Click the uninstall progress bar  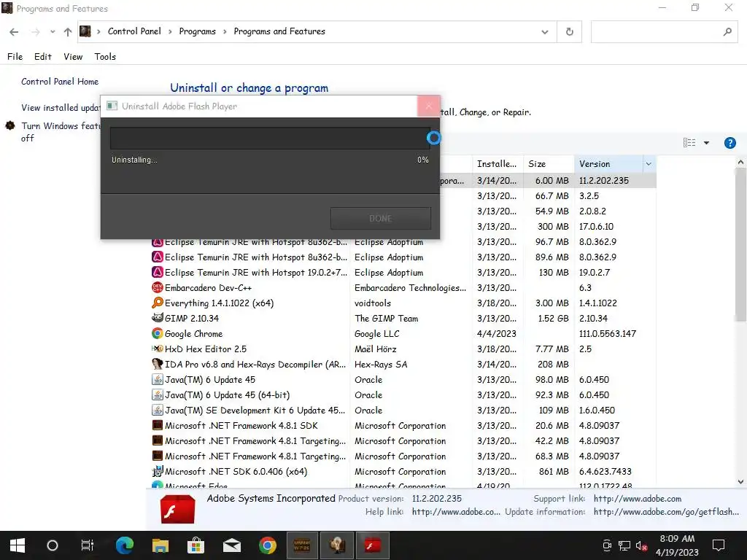tap(270, 139)
